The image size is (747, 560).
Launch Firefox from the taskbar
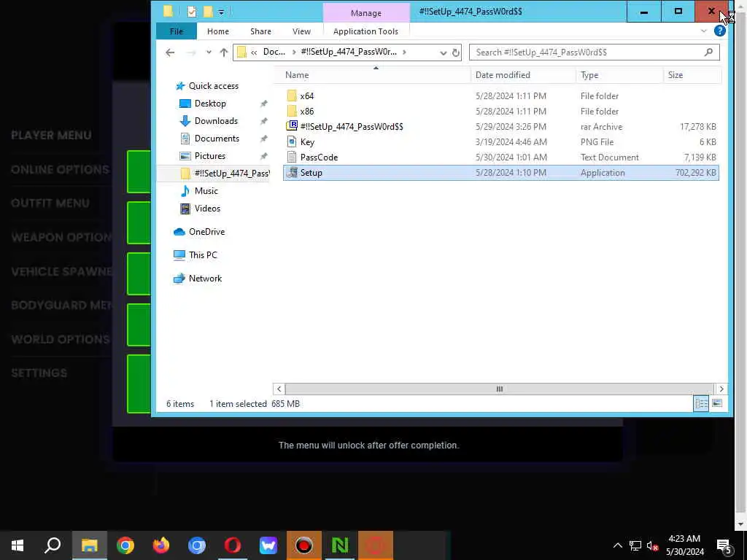click(x=161, y=545)
